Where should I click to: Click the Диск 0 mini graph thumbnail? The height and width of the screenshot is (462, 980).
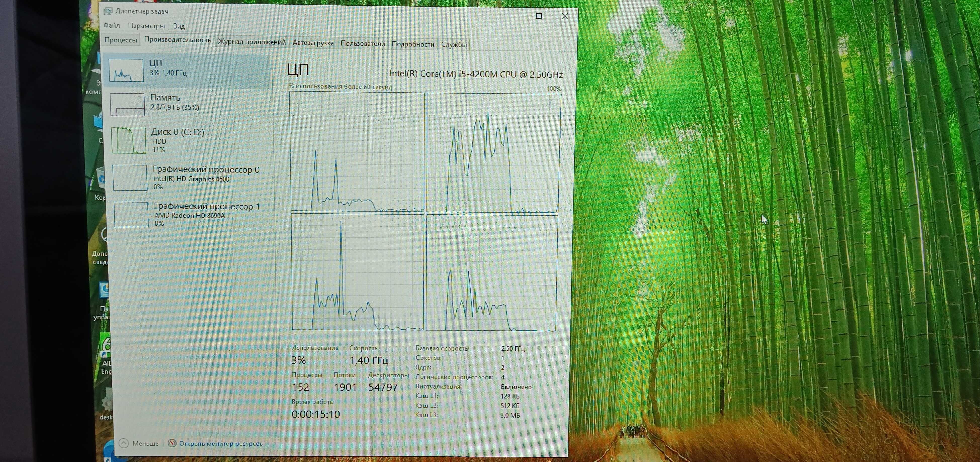coord(129,141)
